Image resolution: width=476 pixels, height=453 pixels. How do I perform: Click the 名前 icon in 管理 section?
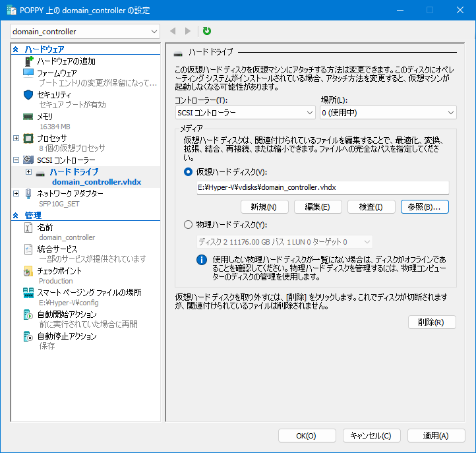(28, 227)
